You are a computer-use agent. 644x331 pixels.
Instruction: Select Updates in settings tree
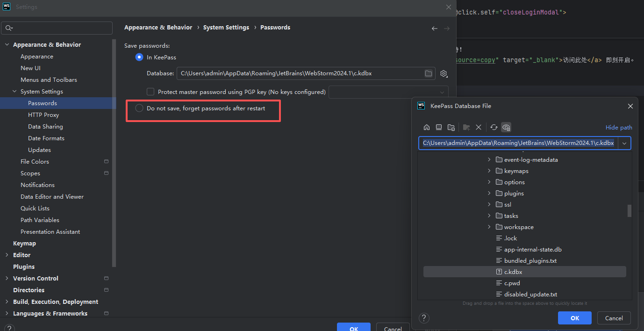pos(39,150)
